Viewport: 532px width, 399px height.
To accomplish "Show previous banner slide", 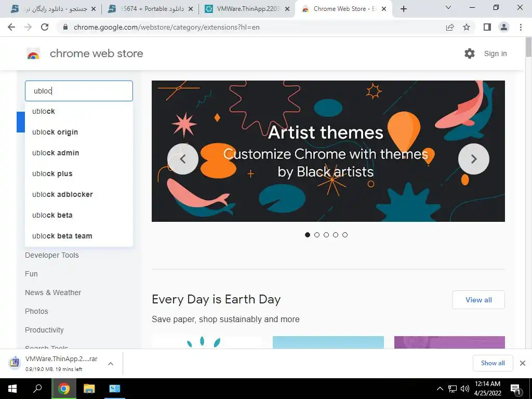I will 183,159.
